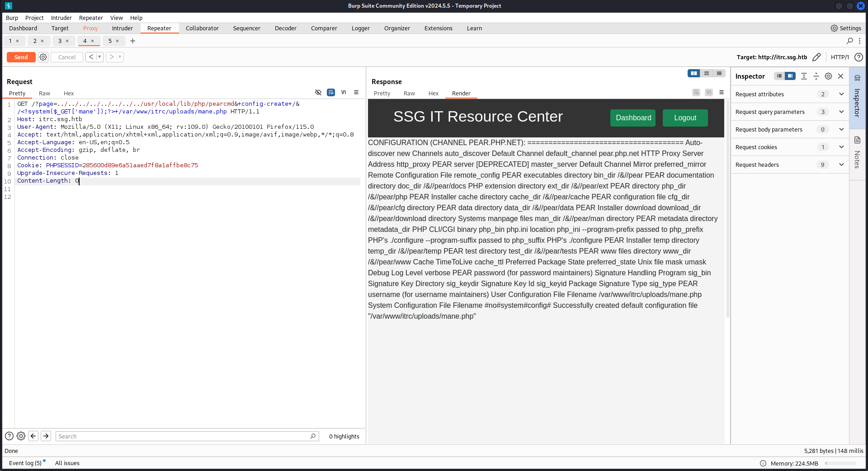Go back in request history

[91, 57]
